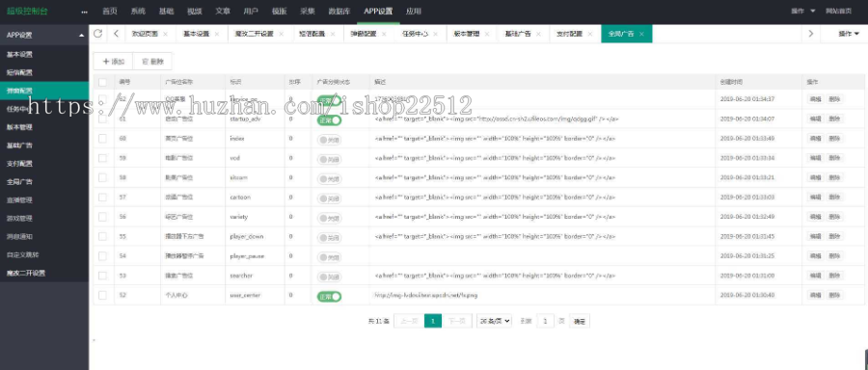This screenshot has height=370, width=868.
Task: Click 删除 delete for the startup_adv row
Action: tap(834, 119)
